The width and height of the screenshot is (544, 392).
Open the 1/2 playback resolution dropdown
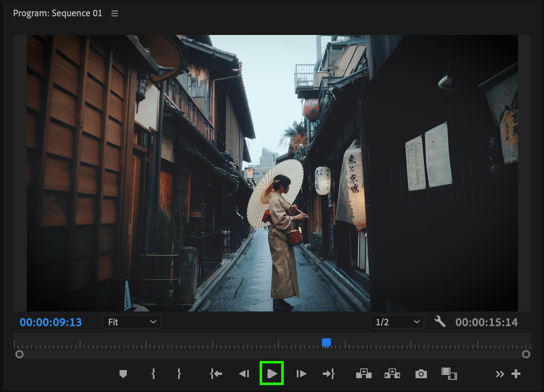[397, 322]
